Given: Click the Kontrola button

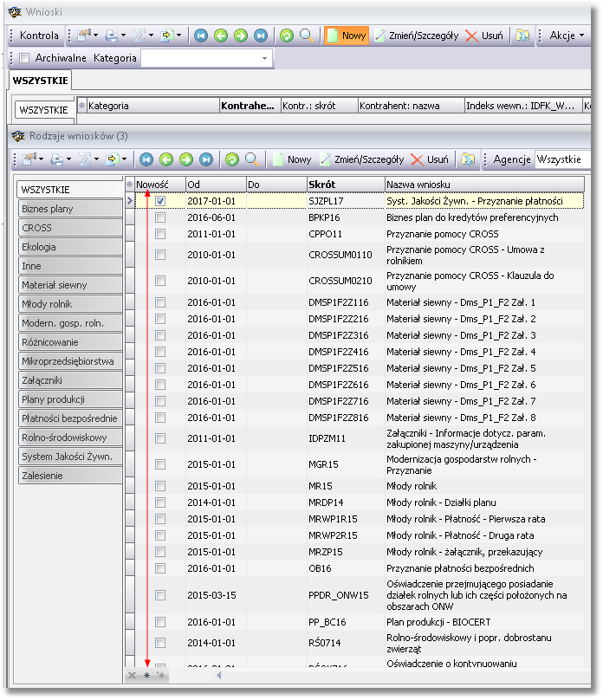Looking at the screenshot, I should tap(39, 36).
